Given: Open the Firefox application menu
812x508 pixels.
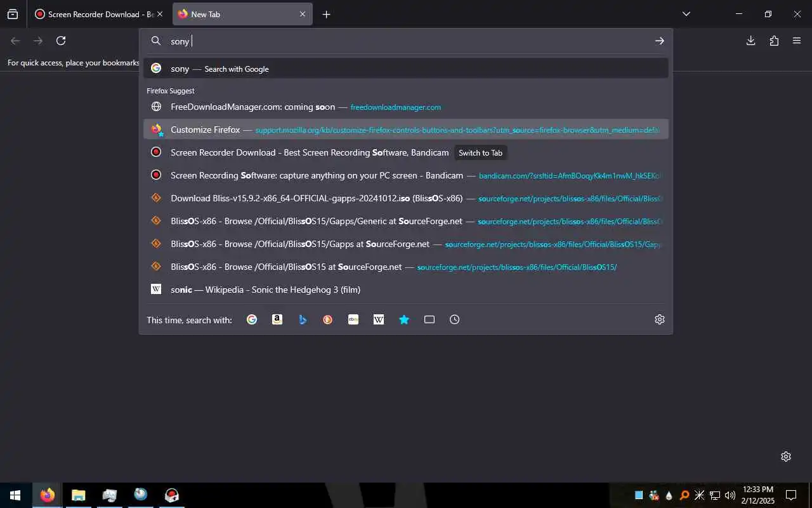Looking at the screenshot, I should (x=797, y=41).
